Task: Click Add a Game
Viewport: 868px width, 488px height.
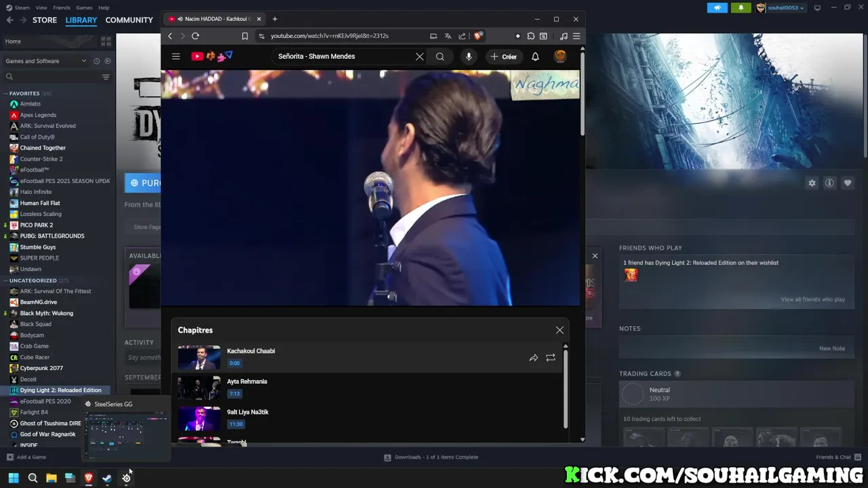Action: (x=26, y=457)
